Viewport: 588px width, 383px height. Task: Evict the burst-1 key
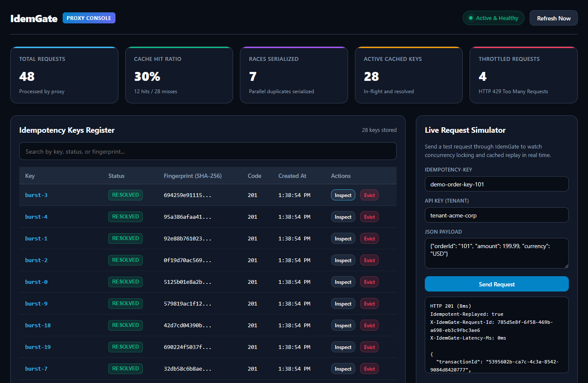point(369,238)
